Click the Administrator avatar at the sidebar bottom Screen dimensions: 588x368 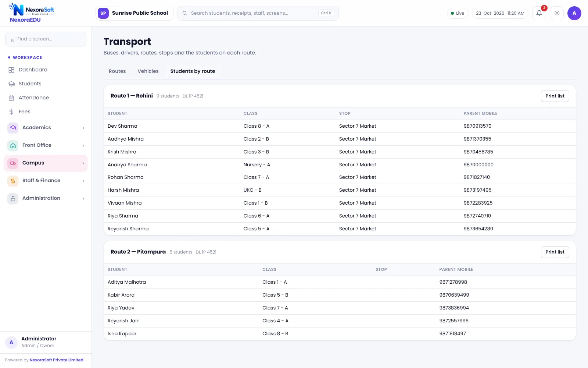(x=11, y=342)
